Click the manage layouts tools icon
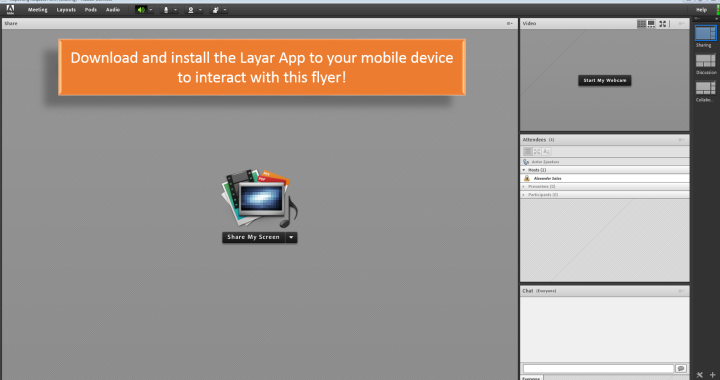This screenshot has width=720, height=380. [x=699, y=375]
